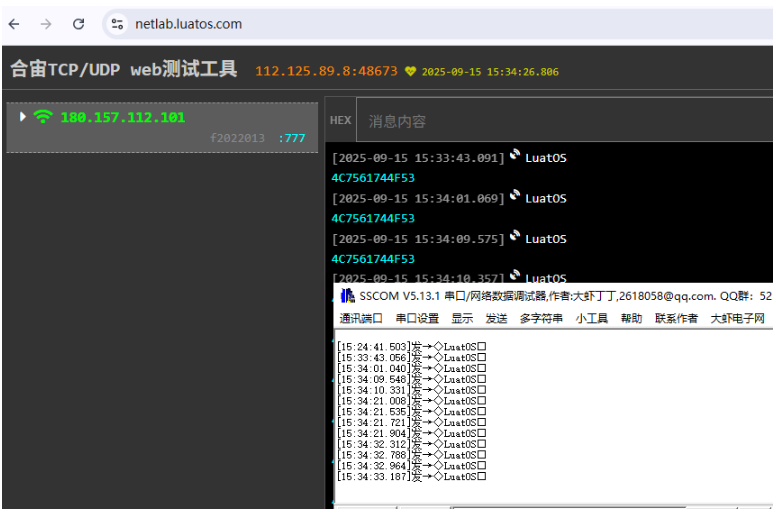Viewport: 776px width, 523px height.
Task: Open SSCOM 发送 menu
Action: click(496, 318)
